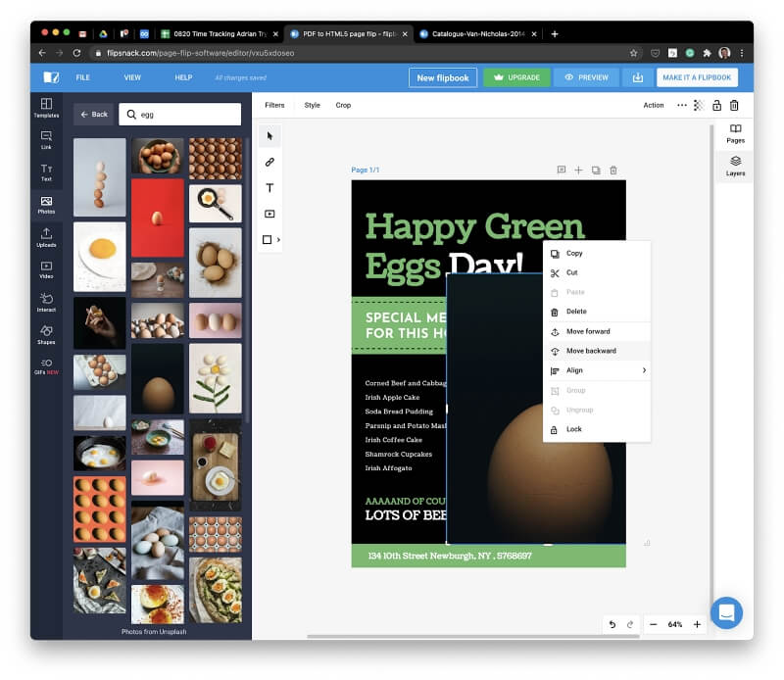The image size is (784, 680).
Task: Select the egg on red background photo
Action: point(158,218)
